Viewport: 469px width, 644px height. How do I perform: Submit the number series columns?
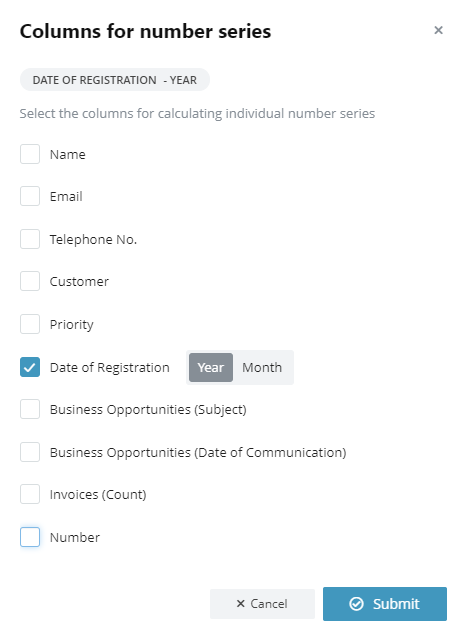coord(385,604)
